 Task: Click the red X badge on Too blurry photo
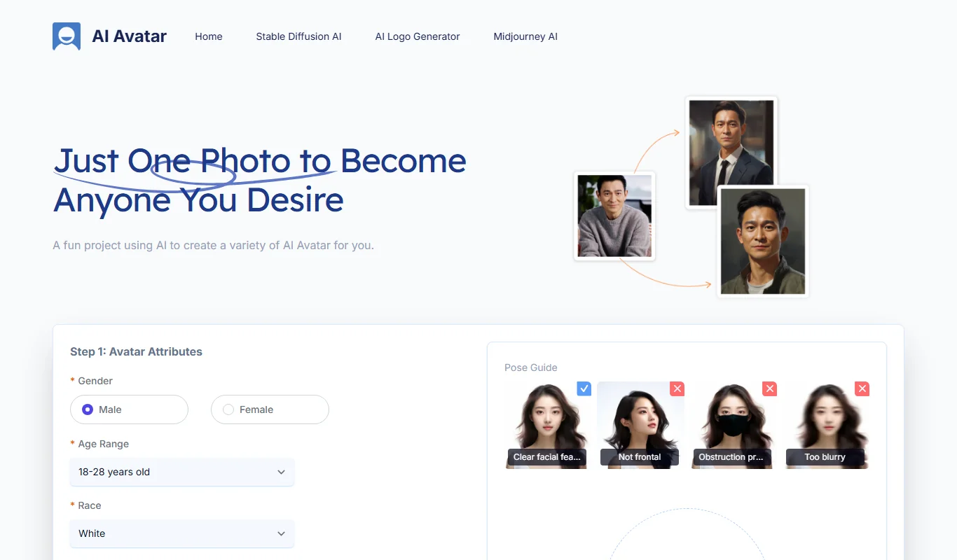coord(862,388)
